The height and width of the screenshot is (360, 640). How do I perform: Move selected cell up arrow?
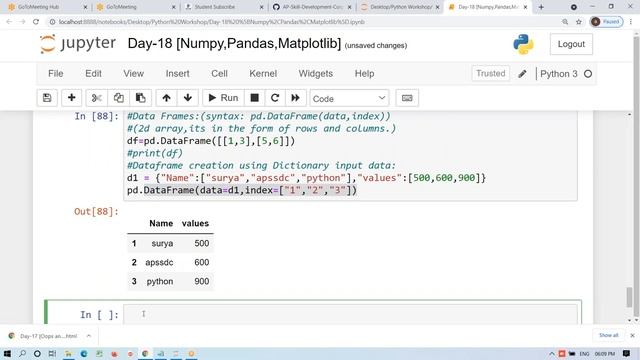[x=166, y=98]
